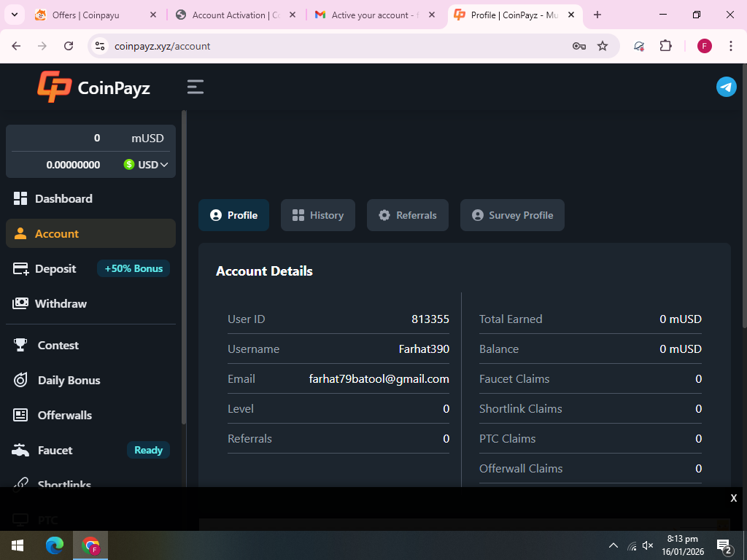Image resolution: width=747 pixels, height=560 pixels.
Task: Click the muted volume tray icon
Action: (648, 545)
